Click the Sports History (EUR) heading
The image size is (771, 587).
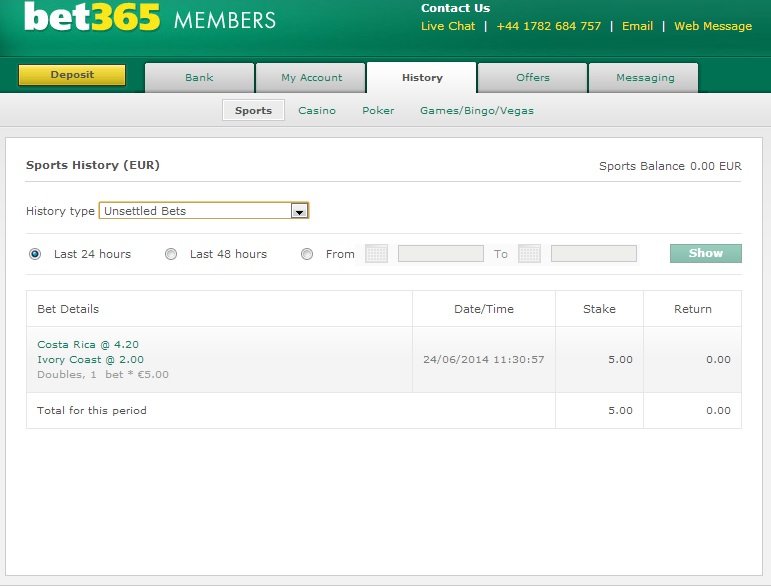[93, 165]
